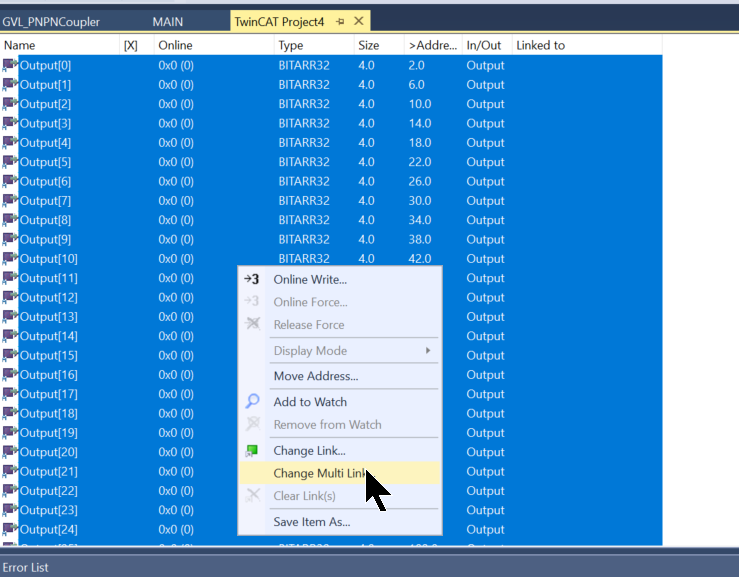
Task: Click address value 30.0 of Output[7]
Action: coord(419,200)
